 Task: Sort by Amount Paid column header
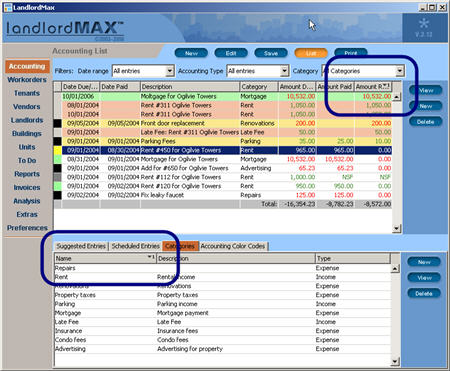[335, 87]
